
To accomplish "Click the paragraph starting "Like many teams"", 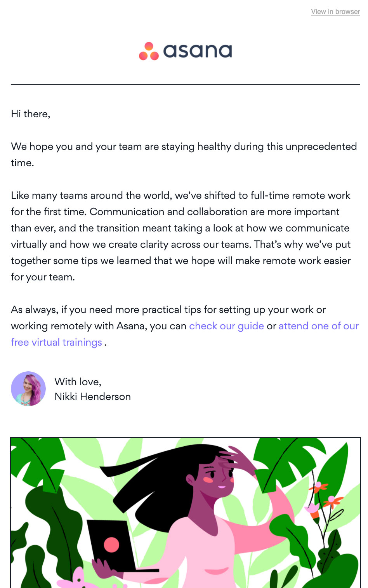I will coord(181,236).
